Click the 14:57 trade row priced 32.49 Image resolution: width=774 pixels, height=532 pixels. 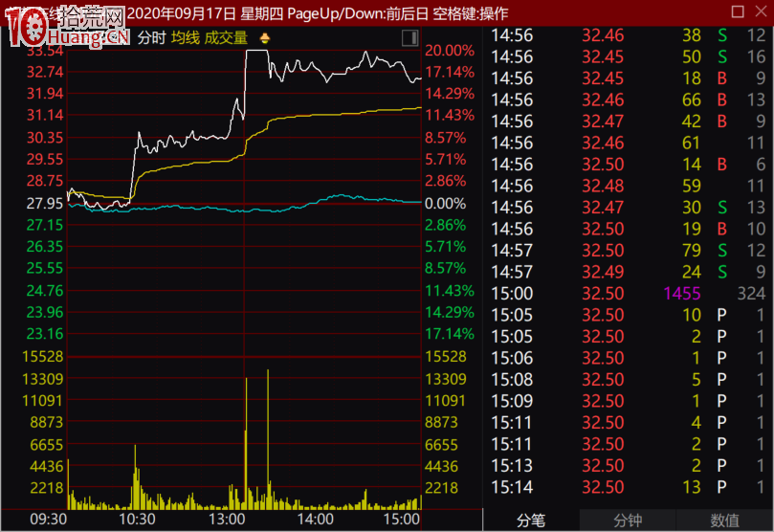pos(628,272)
